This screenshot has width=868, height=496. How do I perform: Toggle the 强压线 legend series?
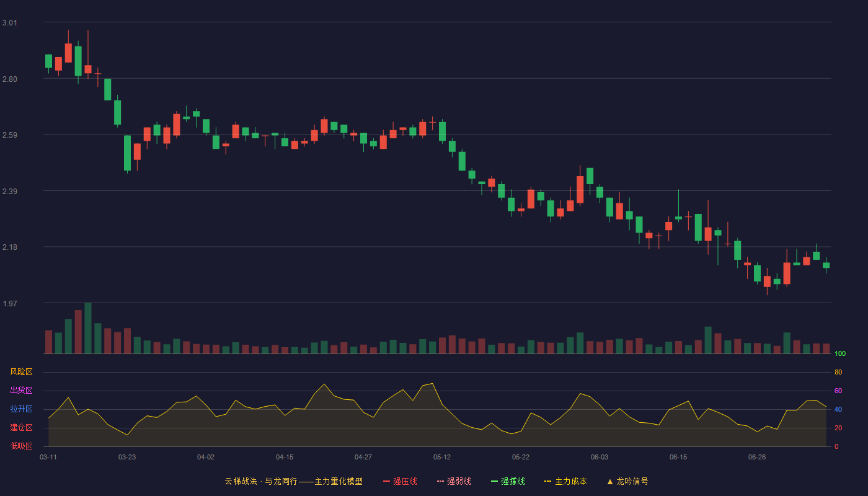[400, 481]
